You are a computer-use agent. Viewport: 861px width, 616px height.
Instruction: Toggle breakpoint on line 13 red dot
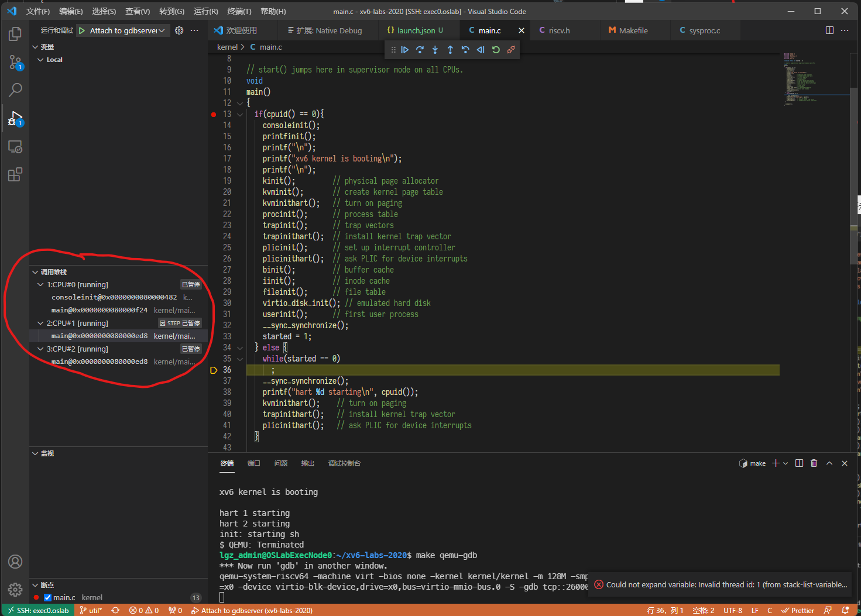214,114
